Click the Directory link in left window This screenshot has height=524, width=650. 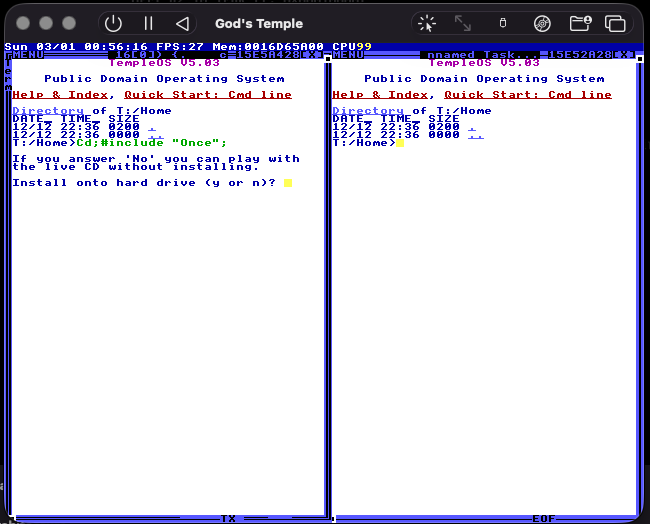[48, 111]
